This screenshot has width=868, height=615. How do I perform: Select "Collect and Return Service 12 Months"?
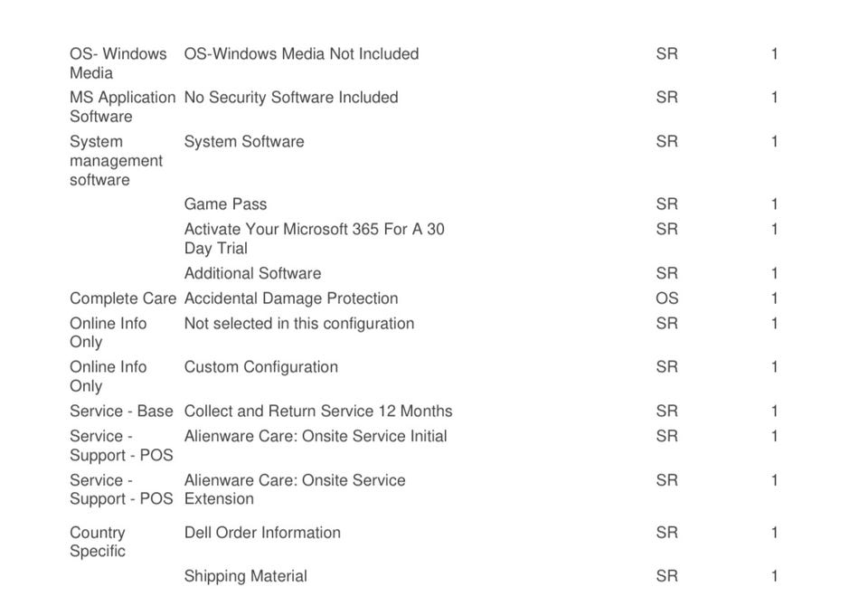tap(317, 412)
